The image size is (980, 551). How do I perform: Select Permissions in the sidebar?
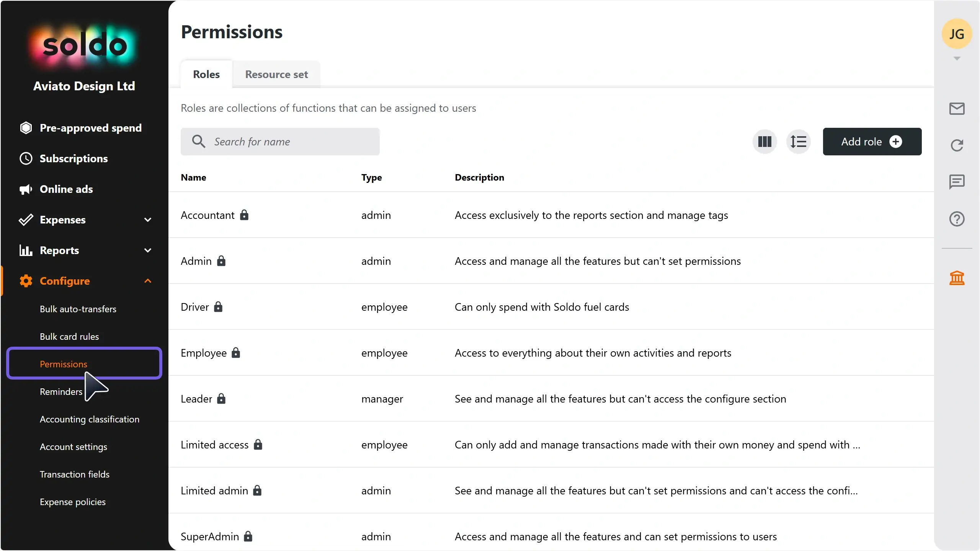coord(84,364)
